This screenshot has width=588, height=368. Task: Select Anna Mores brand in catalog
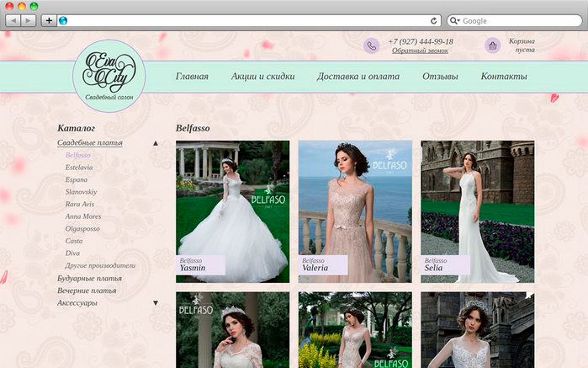click(83, 216)
